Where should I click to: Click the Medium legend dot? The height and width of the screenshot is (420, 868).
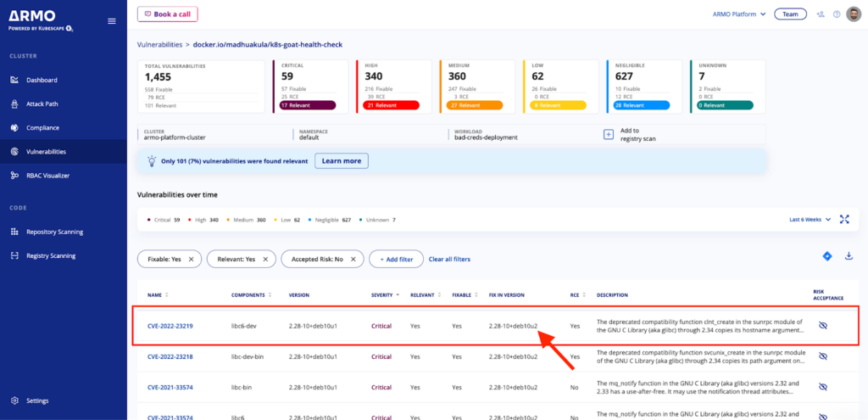(x=228, y=220)
